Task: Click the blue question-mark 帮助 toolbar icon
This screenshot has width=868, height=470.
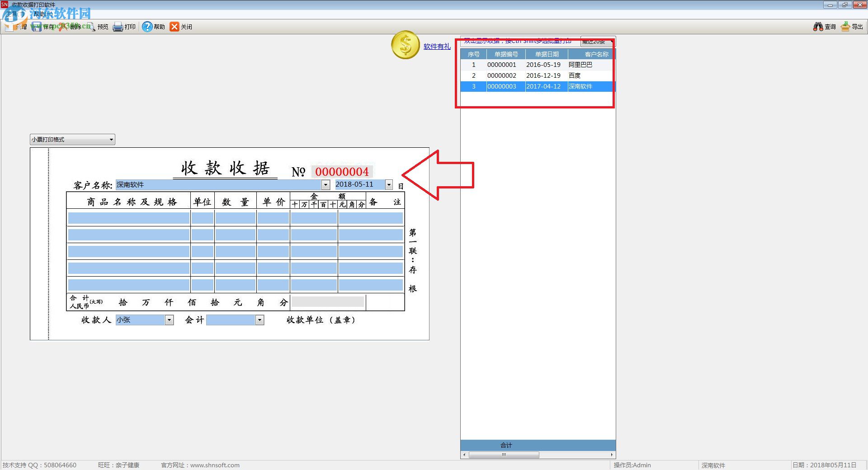Action: pyautogui.click(x=147, y=27)
